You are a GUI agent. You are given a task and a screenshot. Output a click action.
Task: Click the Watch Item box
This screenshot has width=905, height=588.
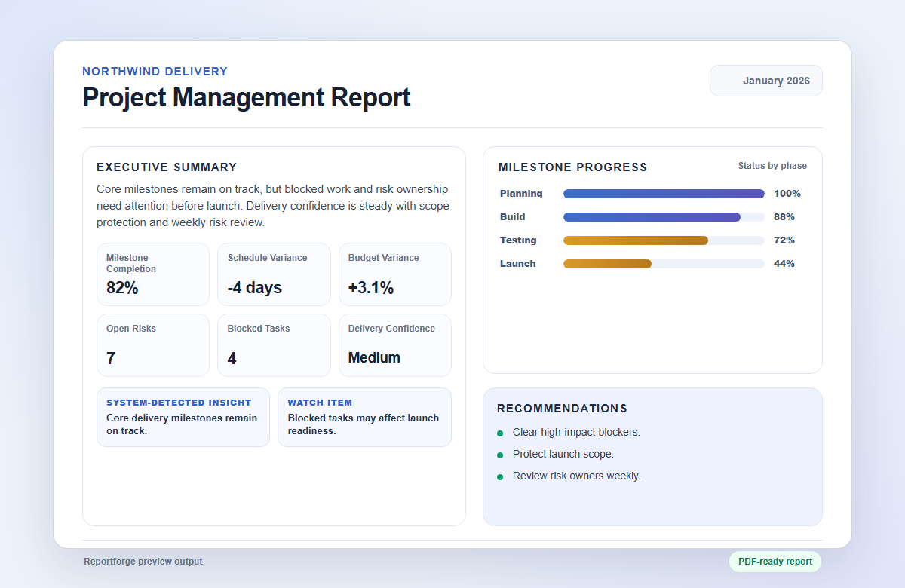point(364,417)
